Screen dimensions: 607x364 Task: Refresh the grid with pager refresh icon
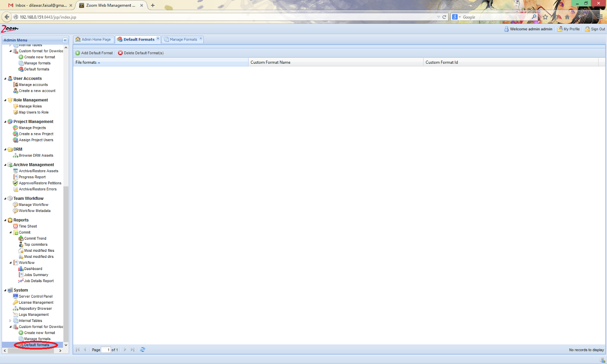pos(143,350)
